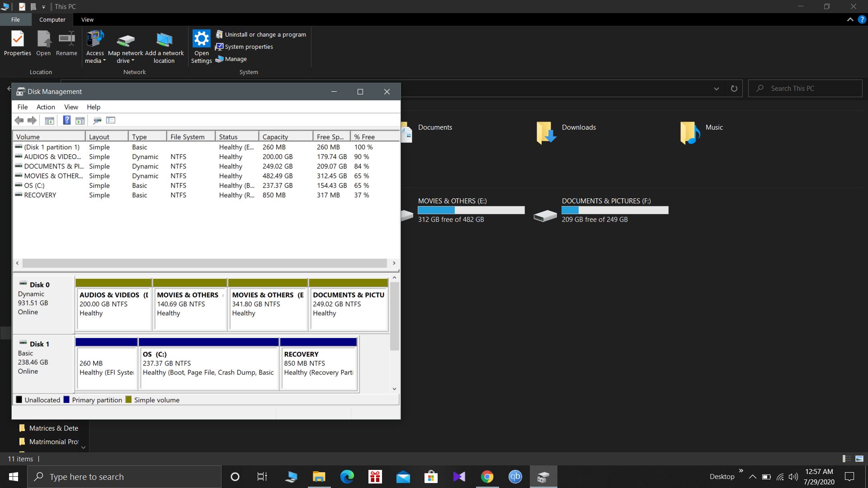Sort by the % Free column header
Image resolution: width=868 pixels, height=488 pixels.
tap(375, 137)
